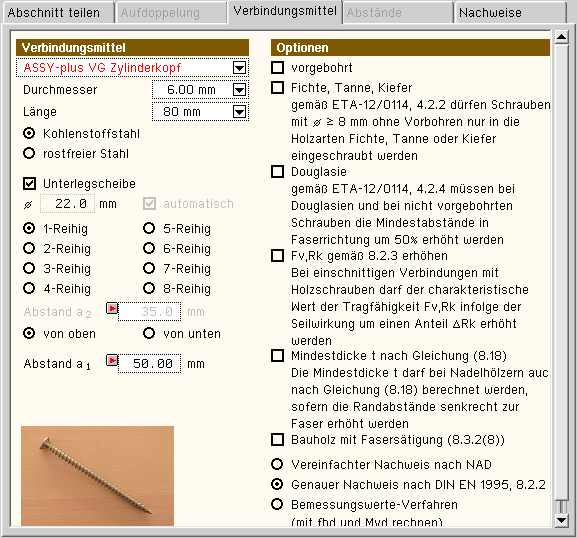Enable the Douglasie checkbox
The width and height of the screenshot is (577, 538).
277,171
